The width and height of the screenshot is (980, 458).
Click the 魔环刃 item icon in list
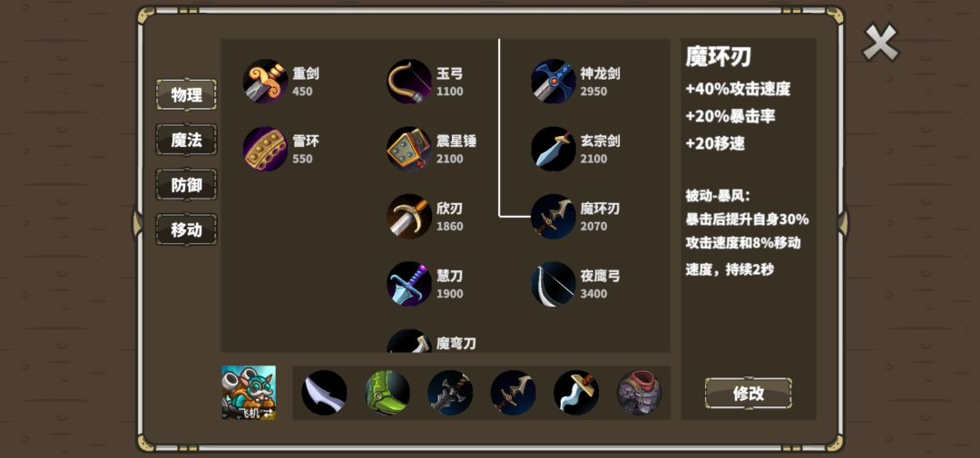tap(554, 216)
